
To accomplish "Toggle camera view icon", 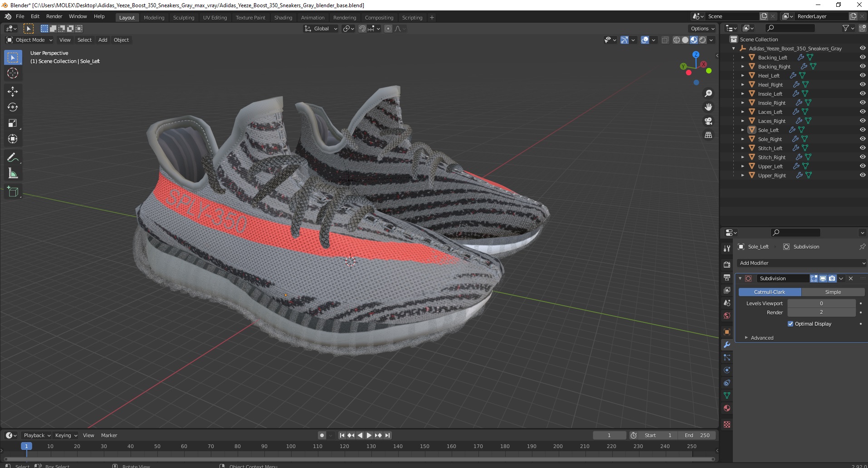I will point(708,121).
